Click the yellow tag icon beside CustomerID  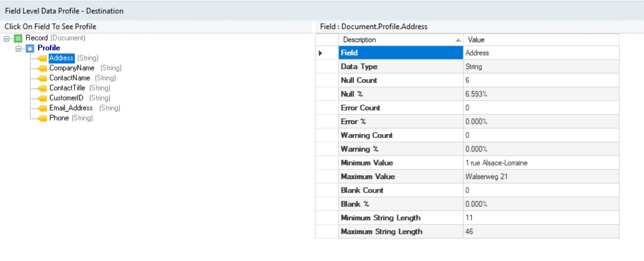pos(42,98)
